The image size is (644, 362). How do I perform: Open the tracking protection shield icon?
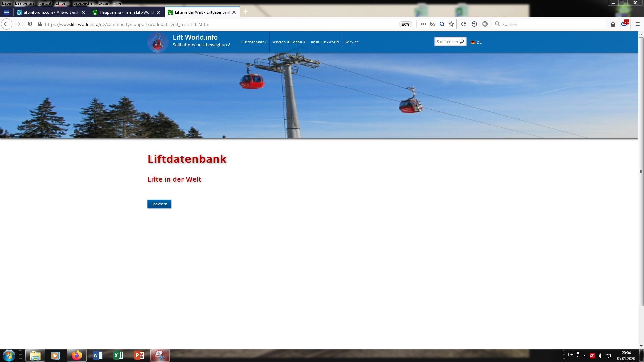pyautogui.click(x=30, y=24)
